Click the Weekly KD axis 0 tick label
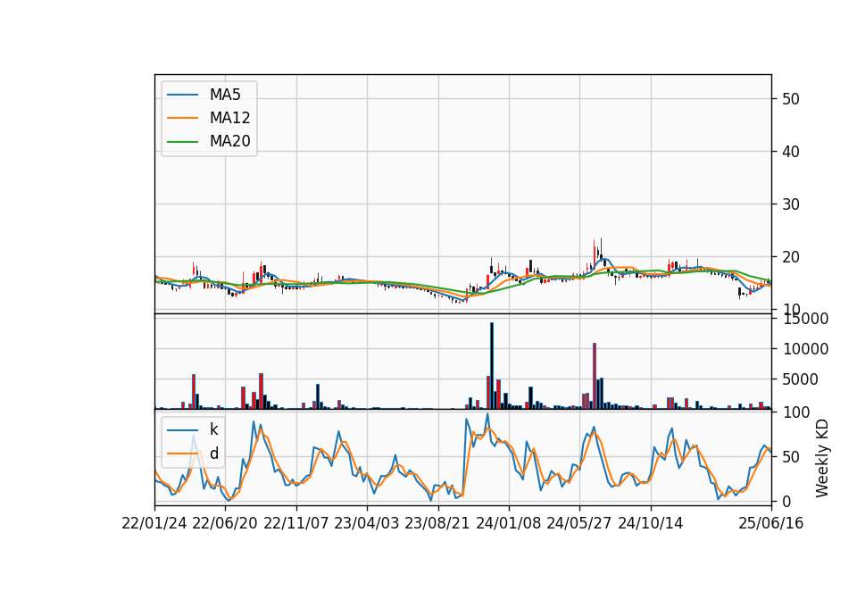This screenshot has width=857, height=616. pos(786,501)
